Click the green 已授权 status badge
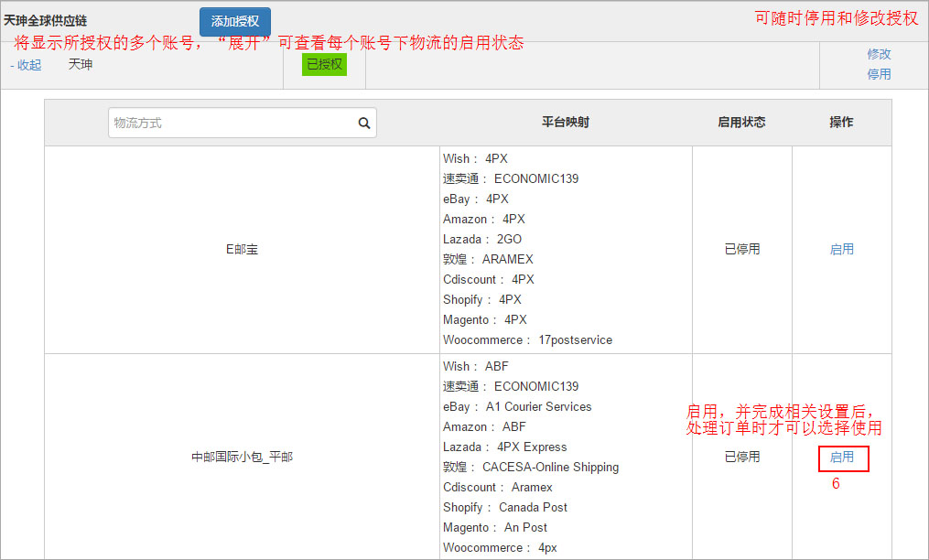Viewport: 929px width, 560px height. point(324,64)
